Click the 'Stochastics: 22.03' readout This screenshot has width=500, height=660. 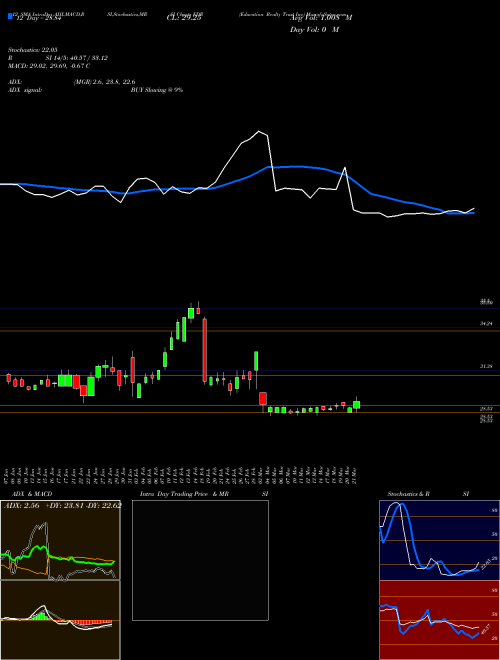coord(32,50)
